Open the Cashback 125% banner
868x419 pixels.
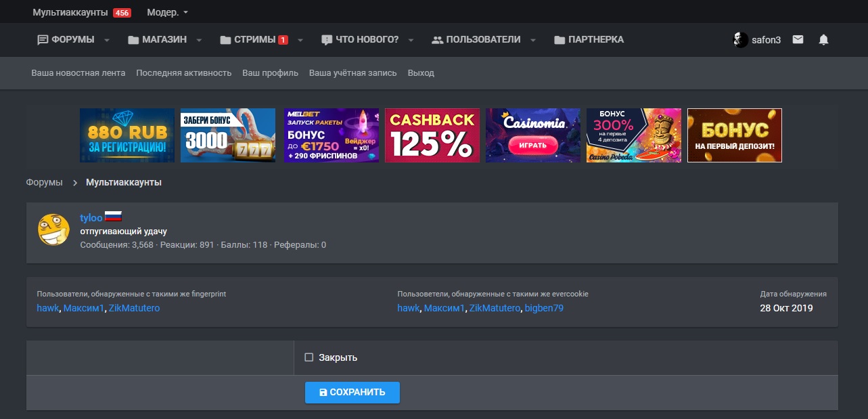point(432,135)
